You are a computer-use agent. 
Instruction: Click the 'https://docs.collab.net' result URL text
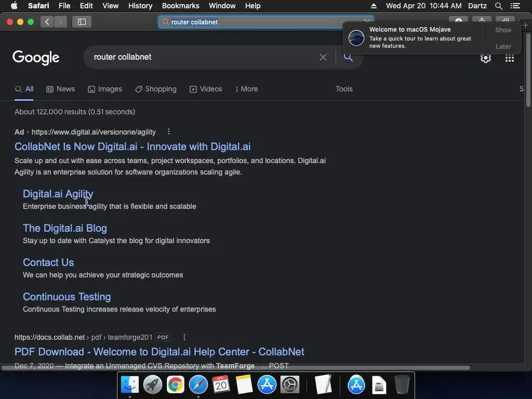coord(49,337)
